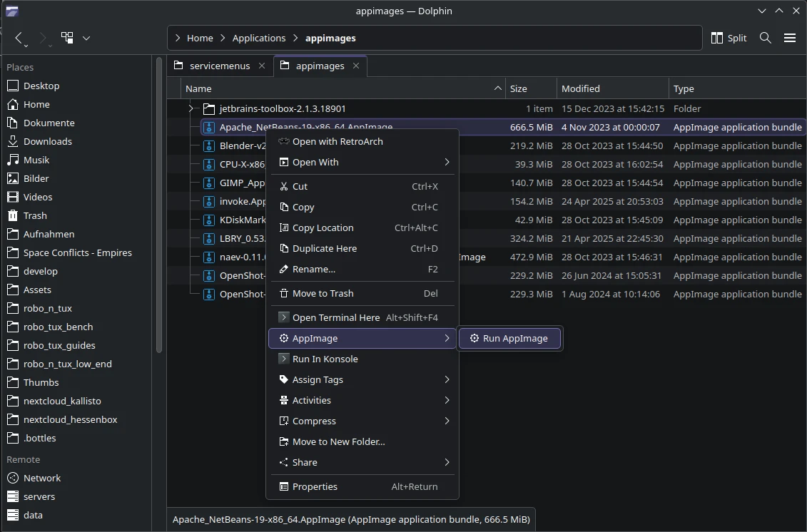
Task: Click the Places panel scrollbar
Action: pyautogui.click(x=158, y=207)
